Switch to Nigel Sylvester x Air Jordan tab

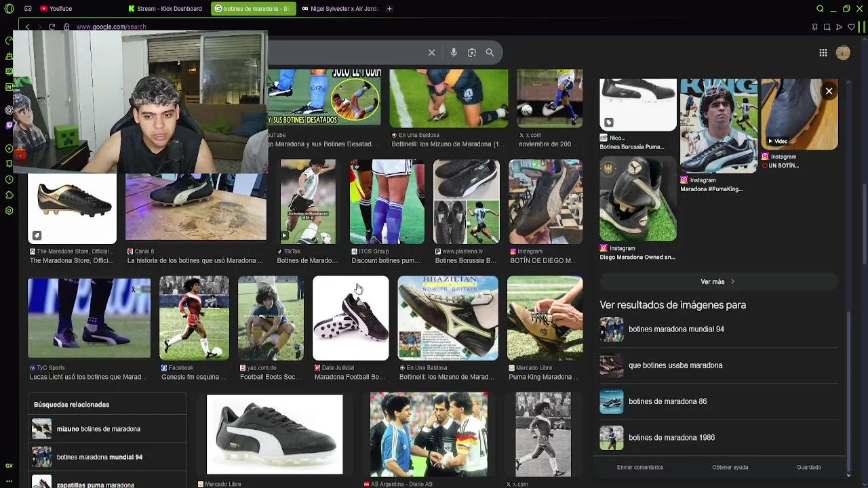tap(340, 9)
